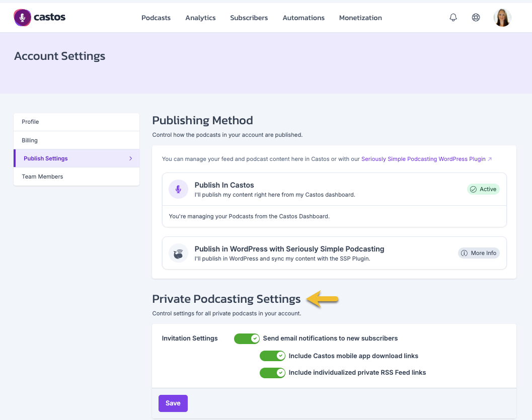
Task: Toggle Send email notifications to new subscribers
Action: [247, 339]
